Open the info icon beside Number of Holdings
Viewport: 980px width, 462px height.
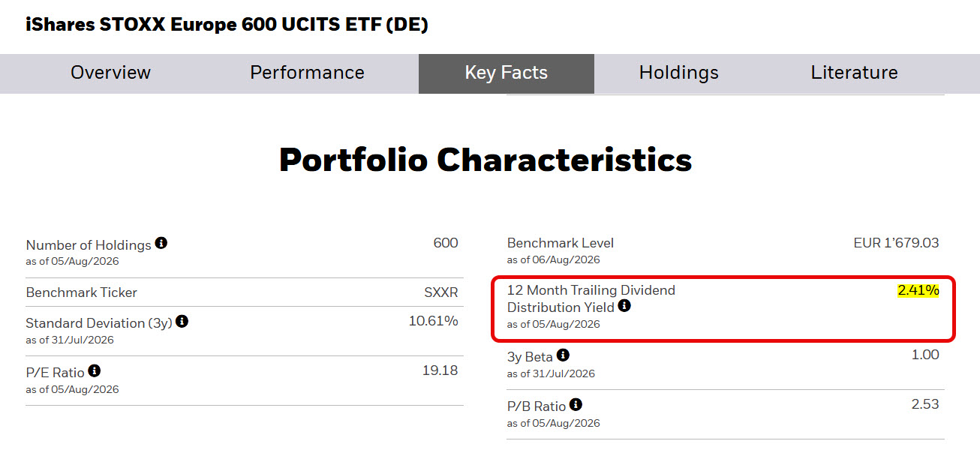click(161, 243)
